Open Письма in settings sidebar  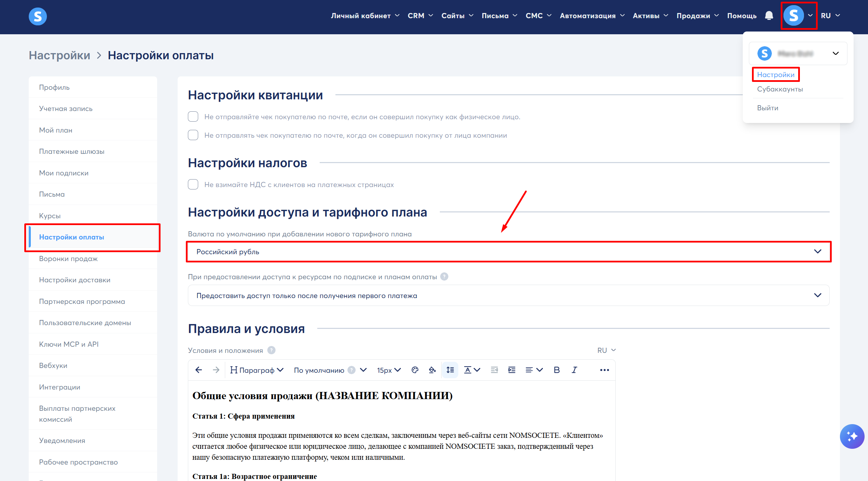93,194
